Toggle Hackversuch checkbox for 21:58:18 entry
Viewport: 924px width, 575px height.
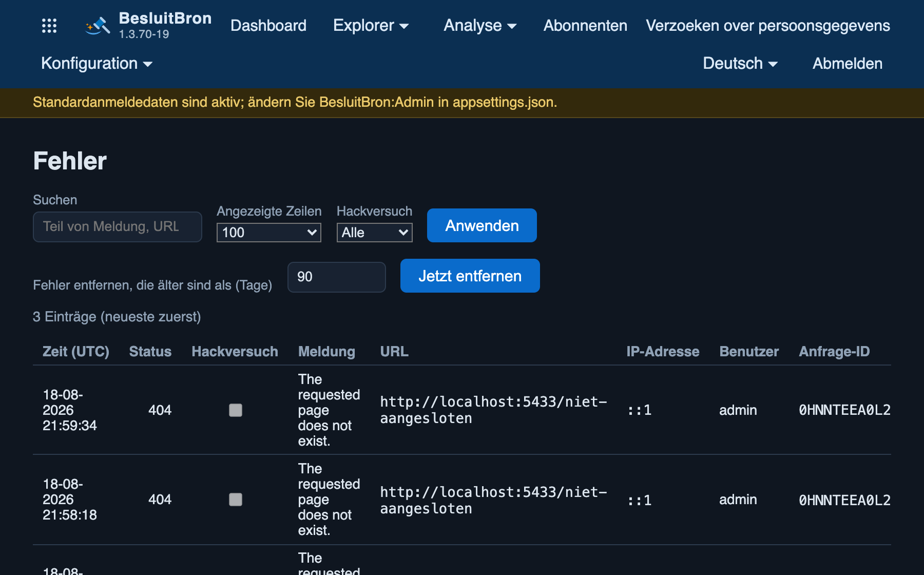[x=236, y=500]
